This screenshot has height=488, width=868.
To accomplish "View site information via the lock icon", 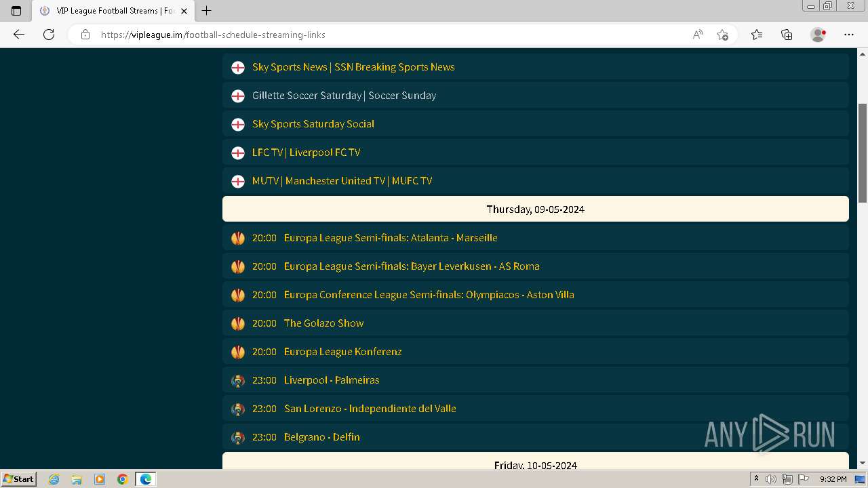I will [x=85, y=35].
